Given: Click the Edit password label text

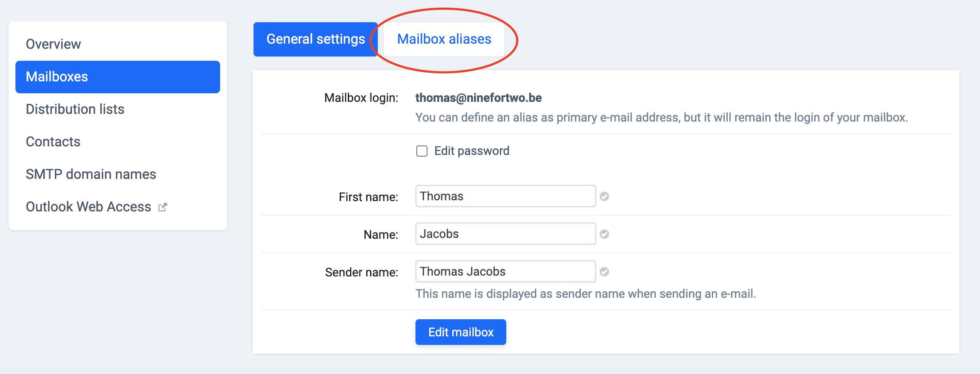Looking at the screenshot, I should point(472,151).
